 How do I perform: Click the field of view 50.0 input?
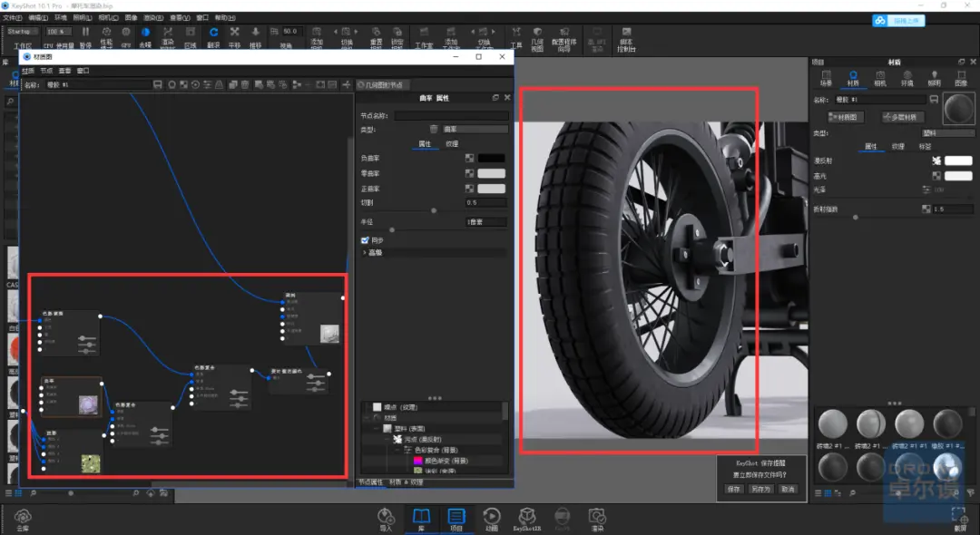292,31
